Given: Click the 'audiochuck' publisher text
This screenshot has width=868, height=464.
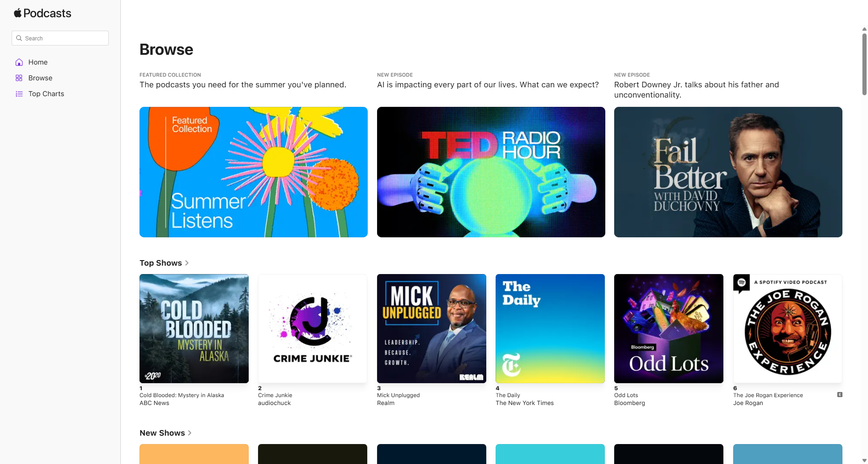Looking at the screenshot, I should click(274, 403).
